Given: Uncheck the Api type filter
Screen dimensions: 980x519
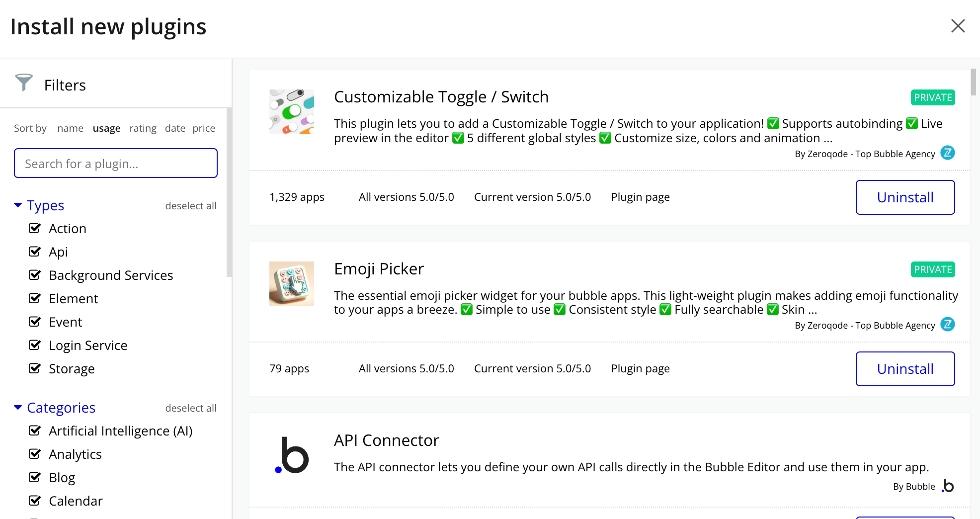Looking at the screenshot, I should 35,252.
